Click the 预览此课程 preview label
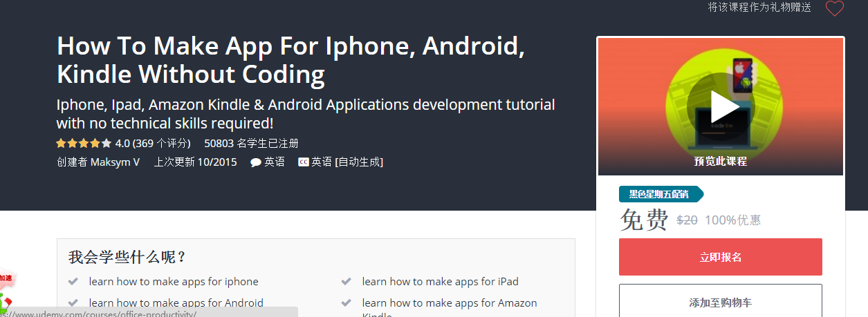Screen dimensions: 868x317 click(x=720, y=161)
